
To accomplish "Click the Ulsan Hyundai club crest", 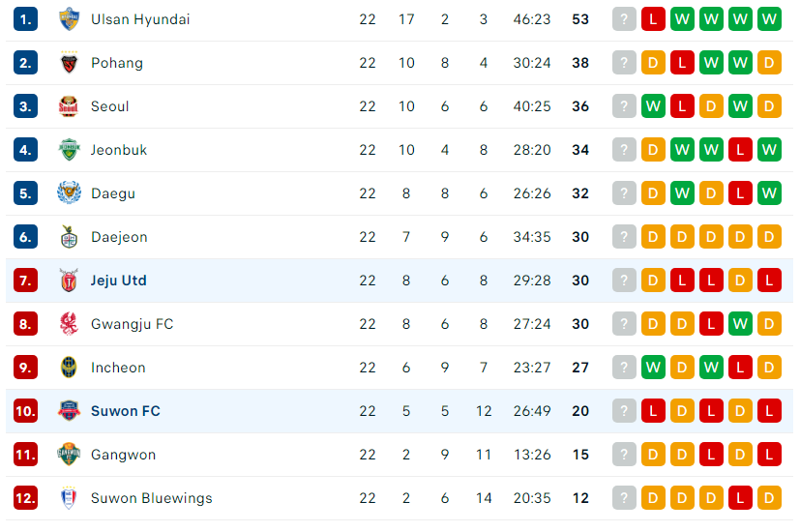I will click(x=69, y=19).
